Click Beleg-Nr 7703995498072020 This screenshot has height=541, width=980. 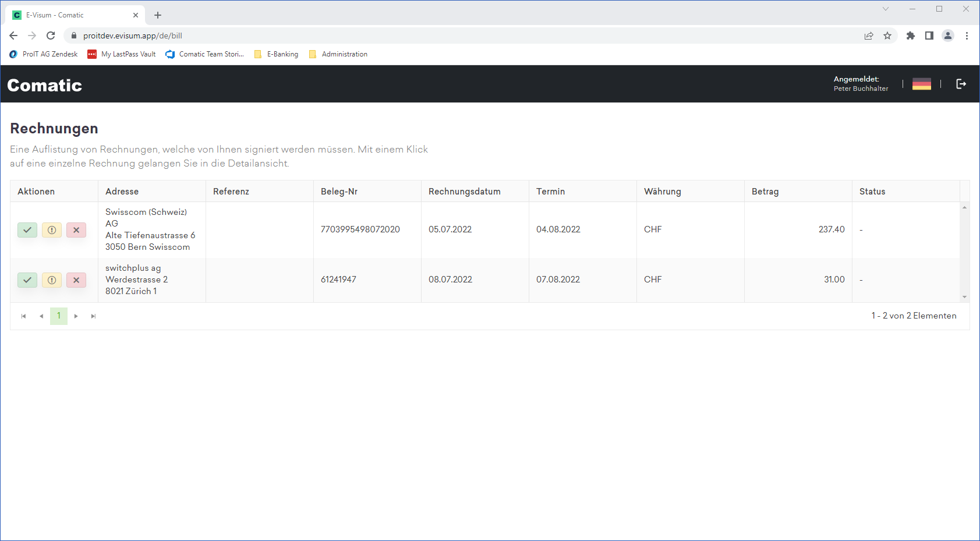click(x=360, y=229)
